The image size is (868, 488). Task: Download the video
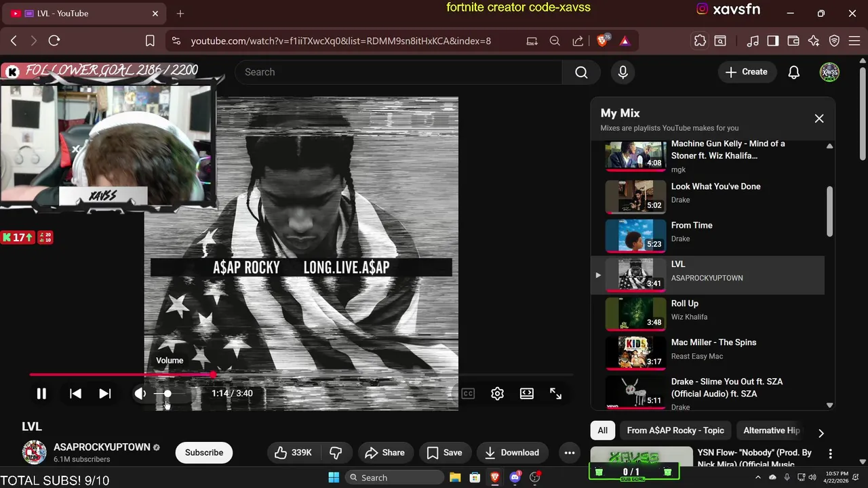(x=512, y=453)
